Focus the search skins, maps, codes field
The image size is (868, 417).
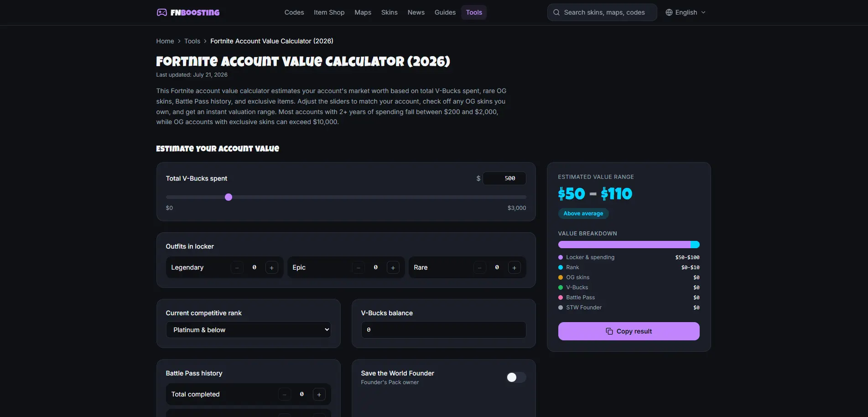602,12
